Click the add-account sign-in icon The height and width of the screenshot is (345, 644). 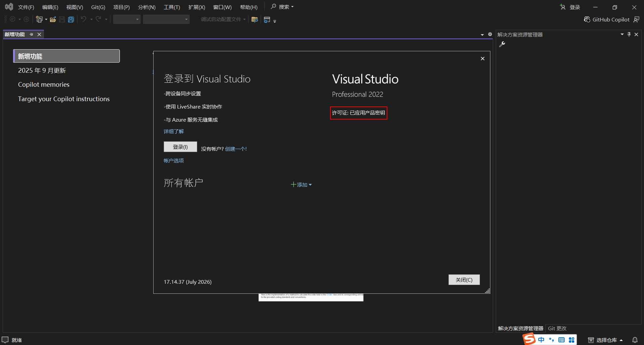point(562,7)
